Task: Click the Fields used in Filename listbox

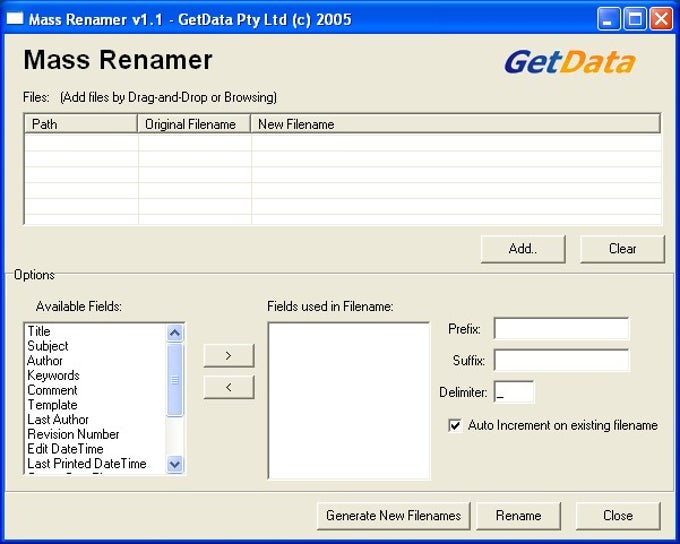Action: 349,401
